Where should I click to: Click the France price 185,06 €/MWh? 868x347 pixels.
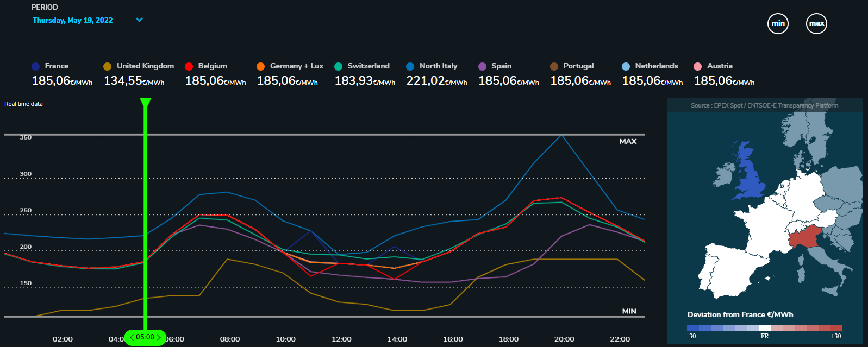coord(63,81)
